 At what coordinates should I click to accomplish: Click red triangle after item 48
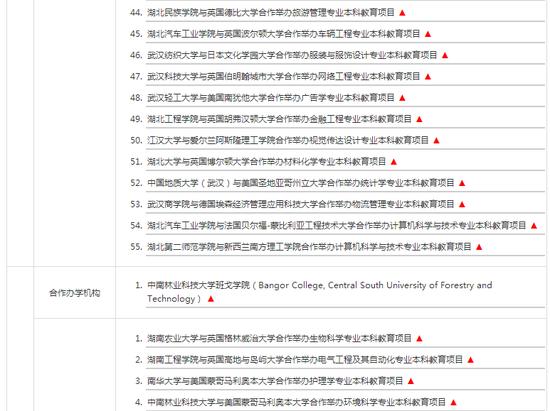(402, 98)
